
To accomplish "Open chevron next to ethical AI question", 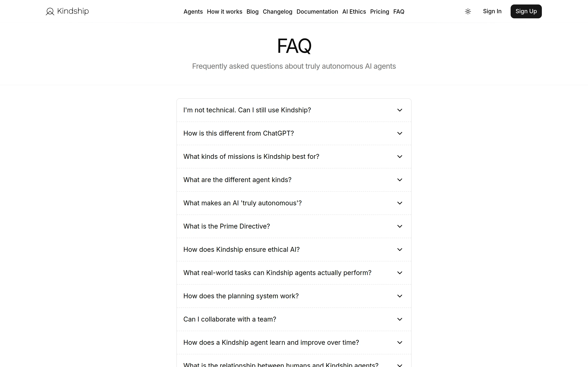I will tap(399, 250).
